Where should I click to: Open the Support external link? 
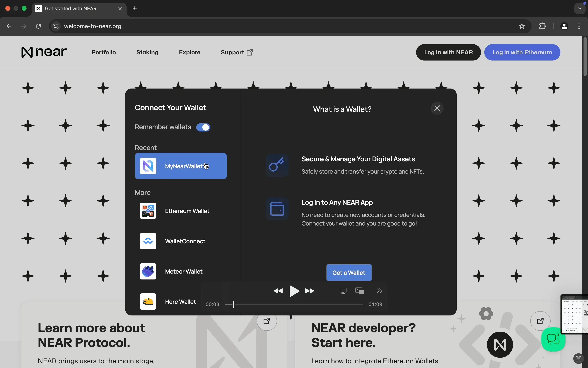(x=237, y=52)
